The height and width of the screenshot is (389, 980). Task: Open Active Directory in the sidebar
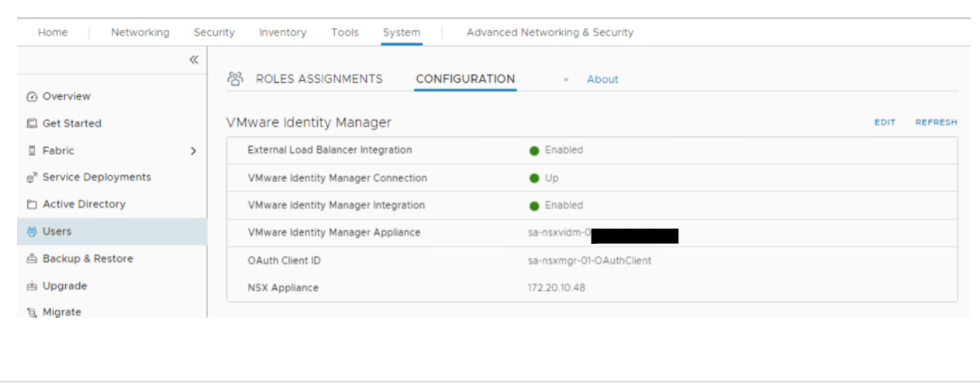tap(84, 205)
